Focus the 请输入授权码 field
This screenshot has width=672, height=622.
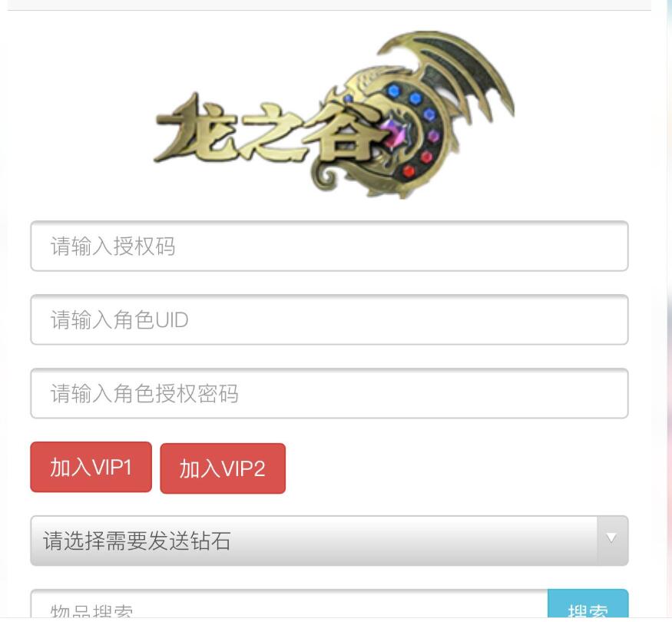329,246
